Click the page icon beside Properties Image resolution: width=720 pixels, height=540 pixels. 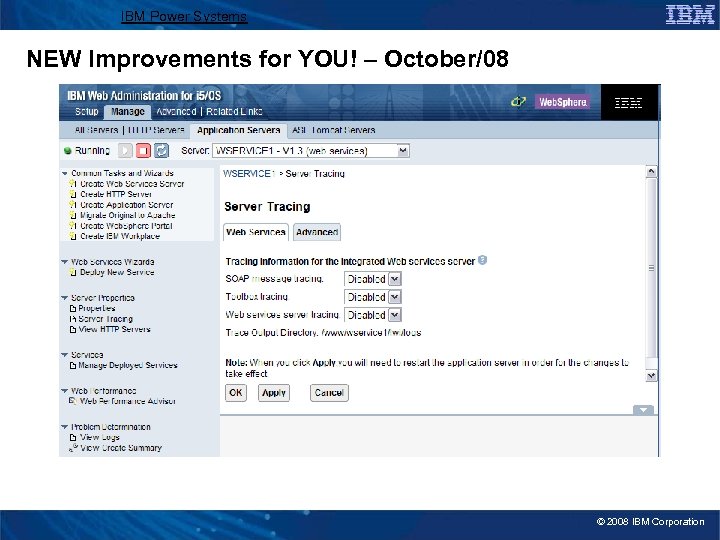[73, 309]
